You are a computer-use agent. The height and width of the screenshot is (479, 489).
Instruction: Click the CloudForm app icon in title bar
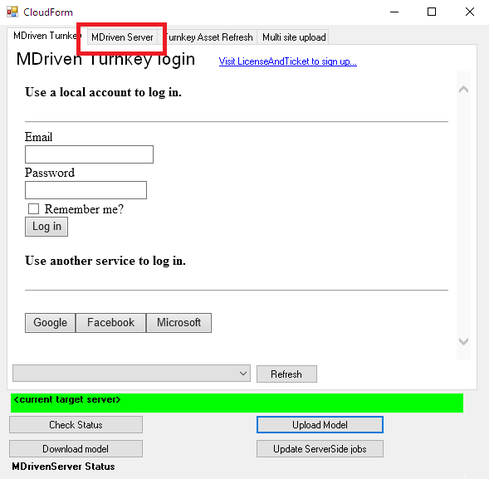[x=12, y=12]
